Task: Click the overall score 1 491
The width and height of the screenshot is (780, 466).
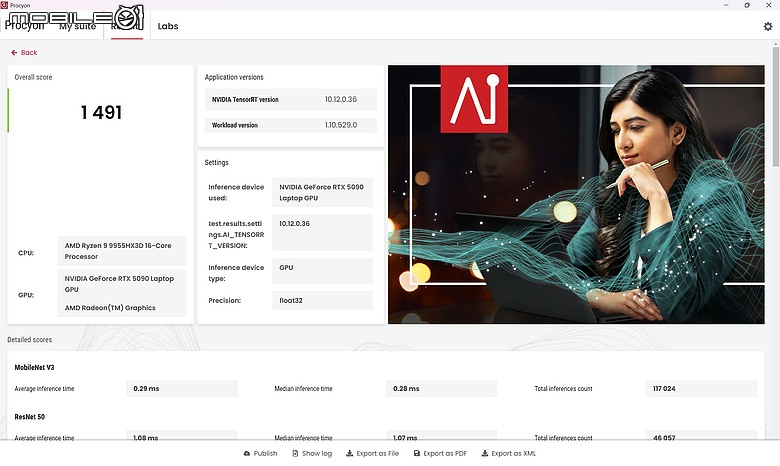Action: 101,112
